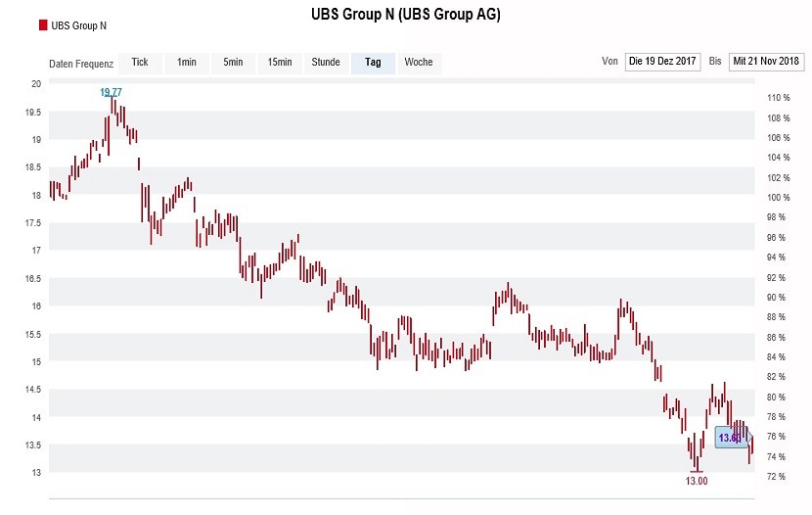Click the Von date field
Image resolution: width=812 pixels, height=515 pixels.
[x=662, y=62]
